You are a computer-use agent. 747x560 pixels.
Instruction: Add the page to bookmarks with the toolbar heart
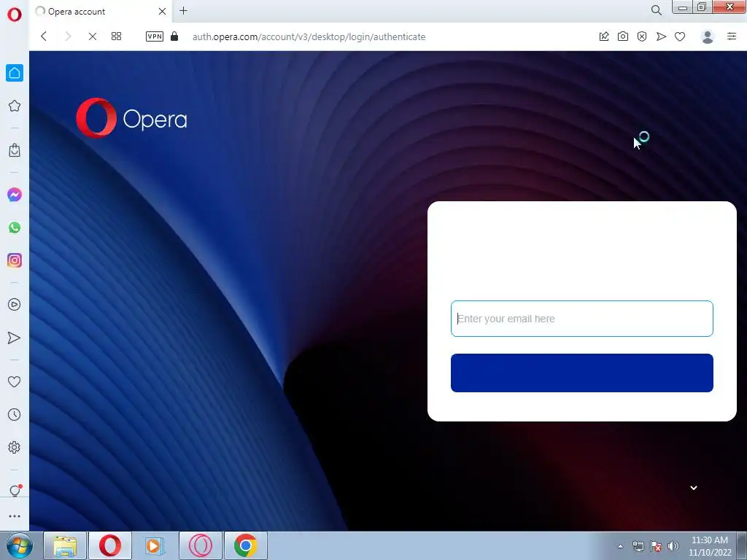click(680, 36)
